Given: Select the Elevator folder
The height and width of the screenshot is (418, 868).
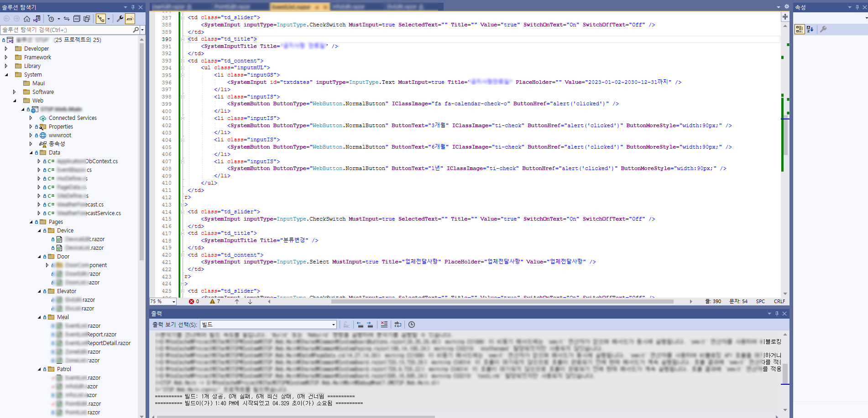Looking at the screenshot, I should coord(66,291).
